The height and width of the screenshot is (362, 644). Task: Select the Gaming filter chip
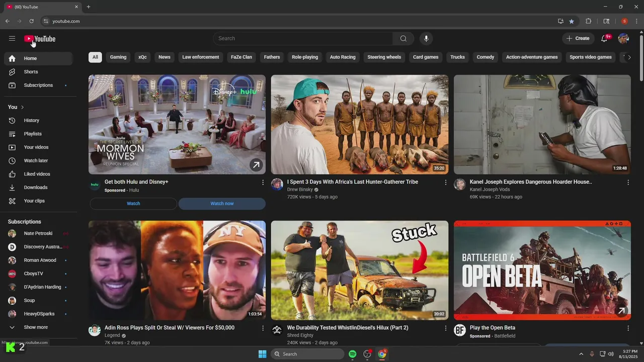[118, 57]
